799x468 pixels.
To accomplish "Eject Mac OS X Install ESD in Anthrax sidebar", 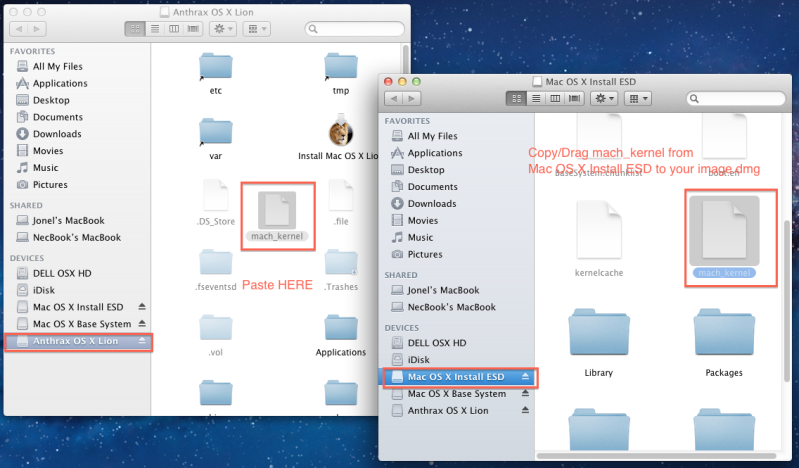I will (142, 306).
